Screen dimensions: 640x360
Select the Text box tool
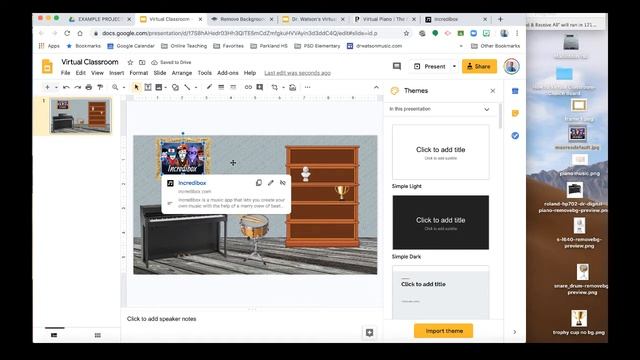click(x=148, y=87)
